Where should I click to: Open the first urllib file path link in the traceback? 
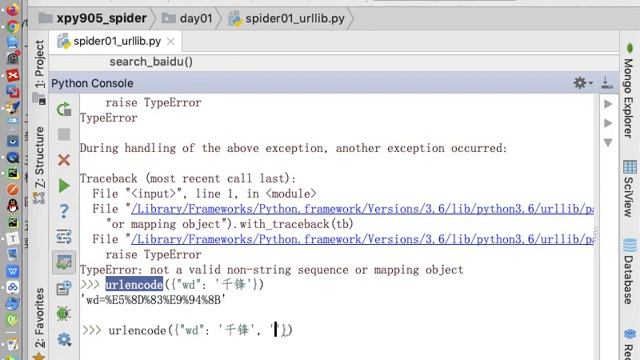[x=362, y=209]
